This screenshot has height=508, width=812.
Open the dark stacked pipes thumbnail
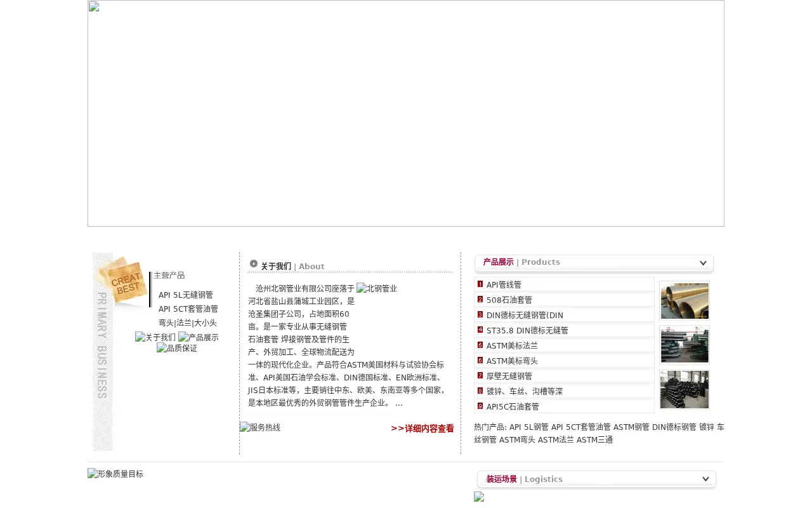tap(684, 345)
